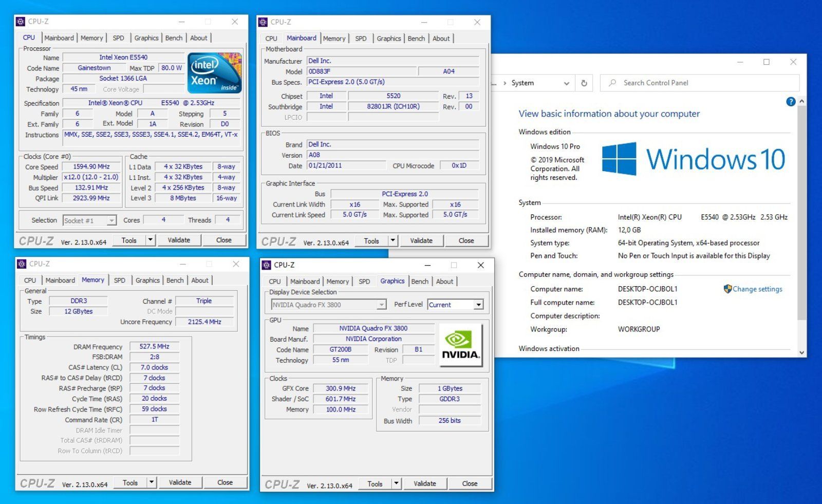Click the Bus Width value 256 bits
Screen dimensions: 822x504
450,420
